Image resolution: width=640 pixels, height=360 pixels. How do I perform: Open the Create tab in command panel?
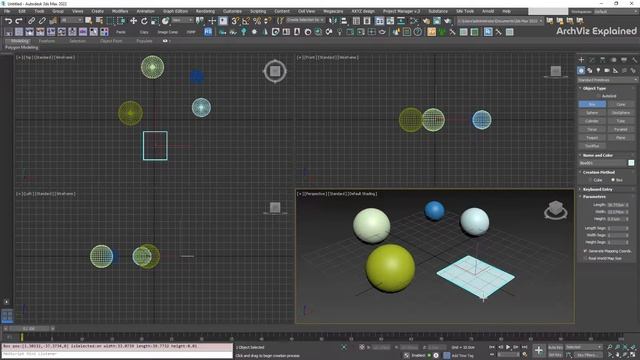pyautogui.click(x=581, y=60)
